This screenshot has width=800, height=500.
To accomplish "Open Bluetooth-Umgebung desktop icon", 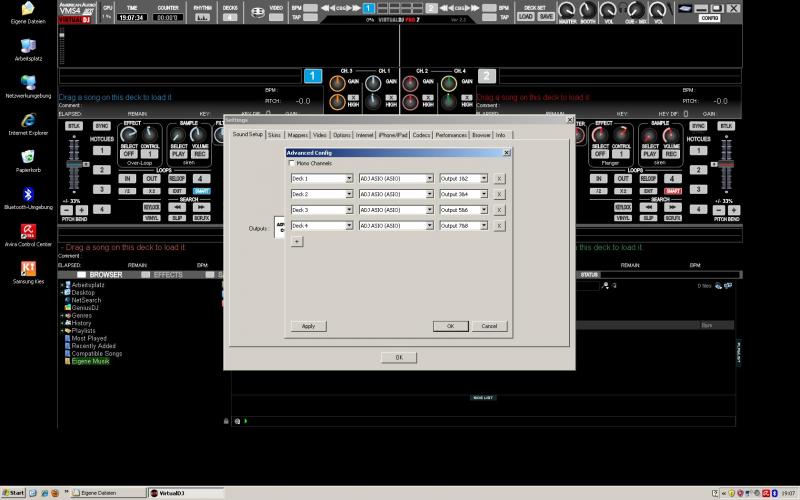I will tap(28, 198).
